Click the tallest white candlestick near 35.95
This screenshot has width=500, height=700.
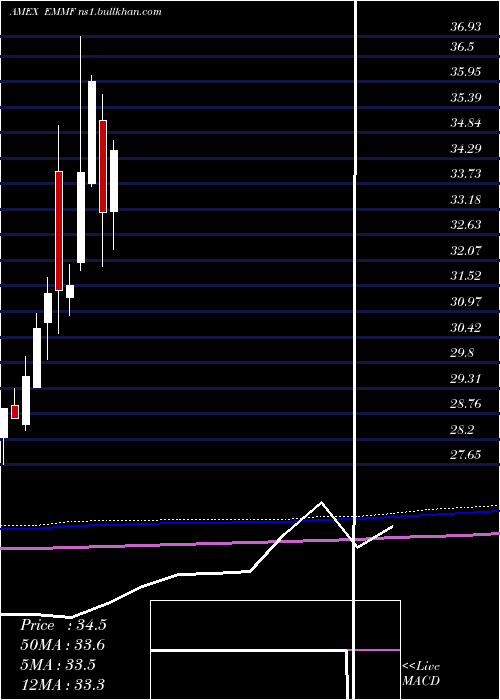92,133
